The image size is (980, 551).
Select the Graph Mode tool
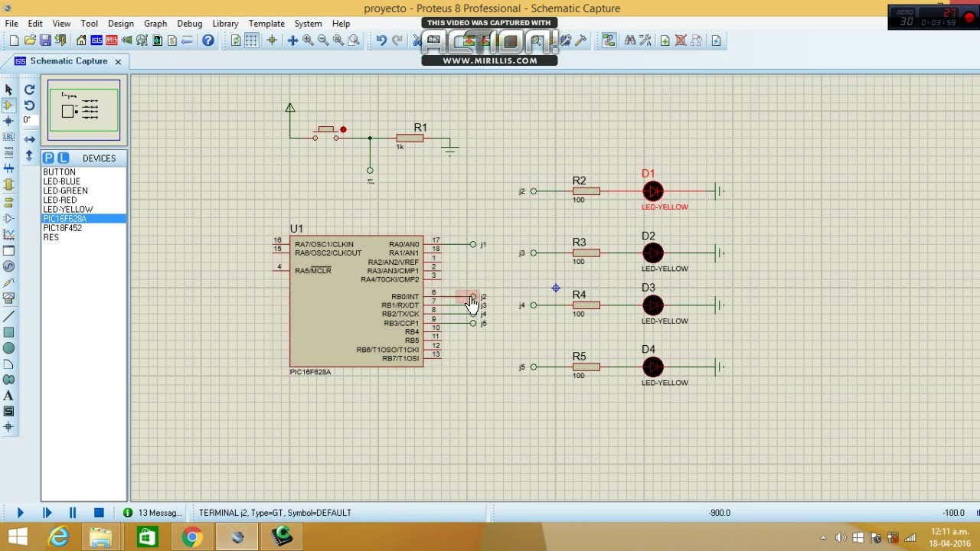[x=8, y=234]
